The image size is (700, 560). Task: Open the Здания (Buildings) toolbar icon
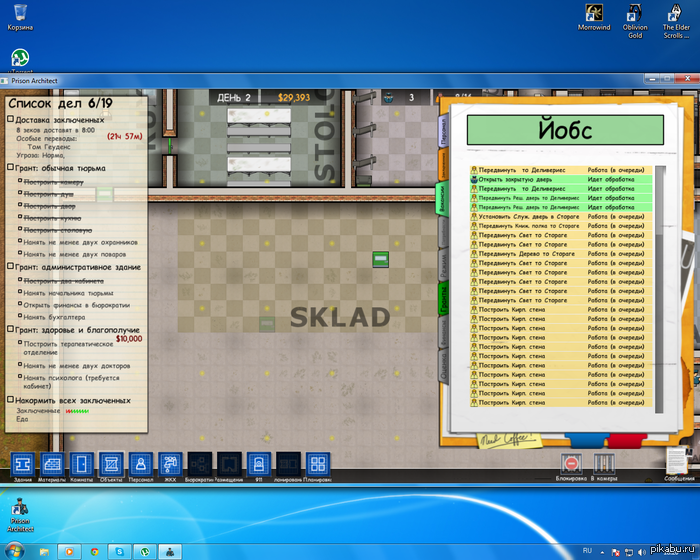24,465
